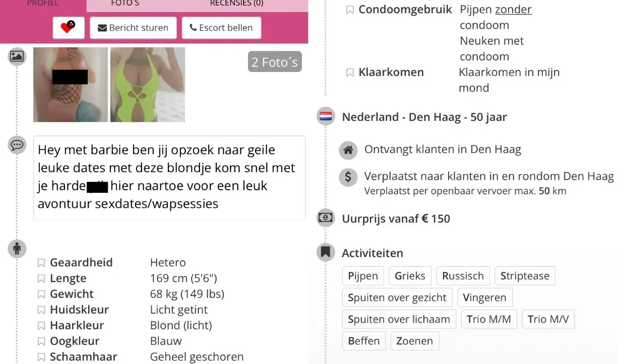Image resolution: width=628 pixels, height=364 pixels.
Task: Click the dollar sign travel icon
Action: point(347,177)
